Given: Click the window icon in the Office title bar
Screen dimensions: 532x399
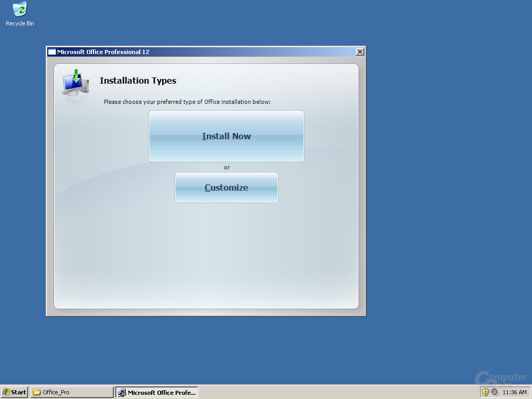Looking at the screenshot, I should pos(52,52).
